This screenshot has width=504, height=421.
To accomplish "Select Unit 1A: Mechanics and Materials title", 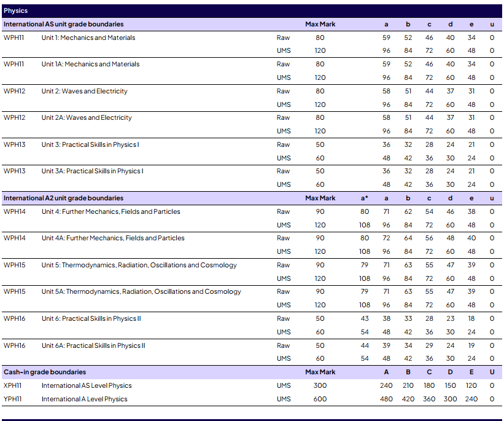I will (x=90, y=64).
